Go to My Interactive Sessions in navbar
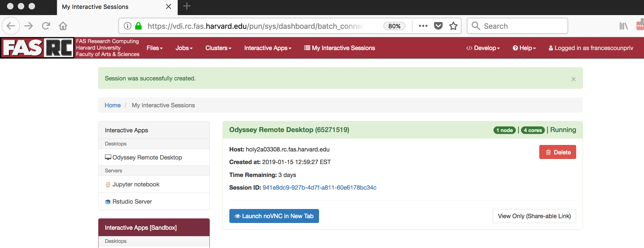 pyautogui.click(x=339, y=48)
